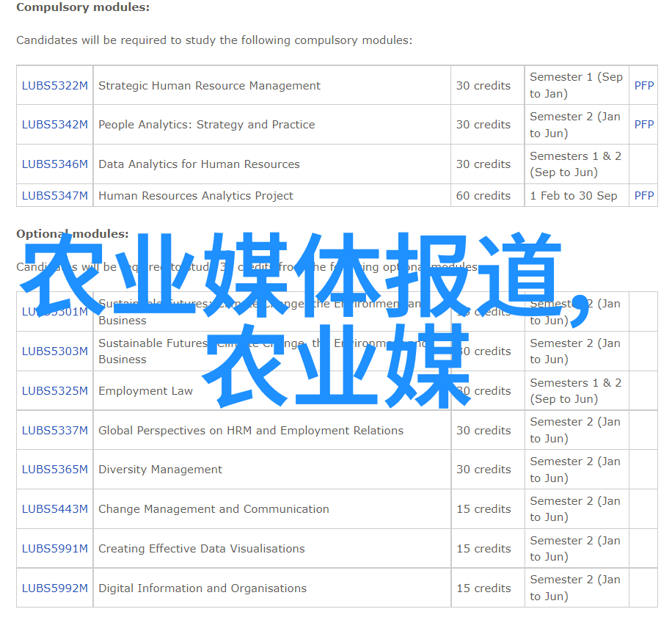This screenshot has height=620, width=672.
Task: Open the LUBS5346M module link
Action: (x=55, y=164)
